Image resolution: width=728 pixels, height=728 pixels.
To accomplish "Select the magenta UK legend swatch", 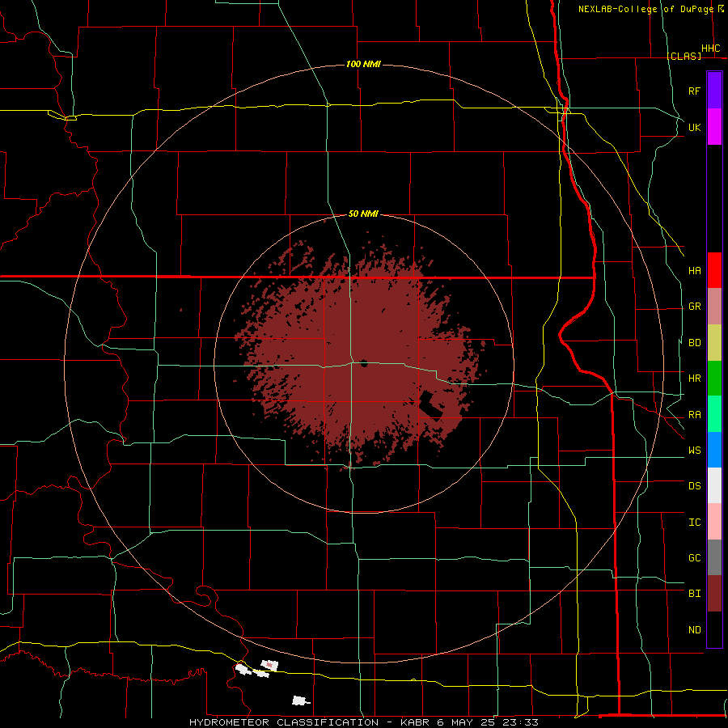I will click(x=714, y=127).
